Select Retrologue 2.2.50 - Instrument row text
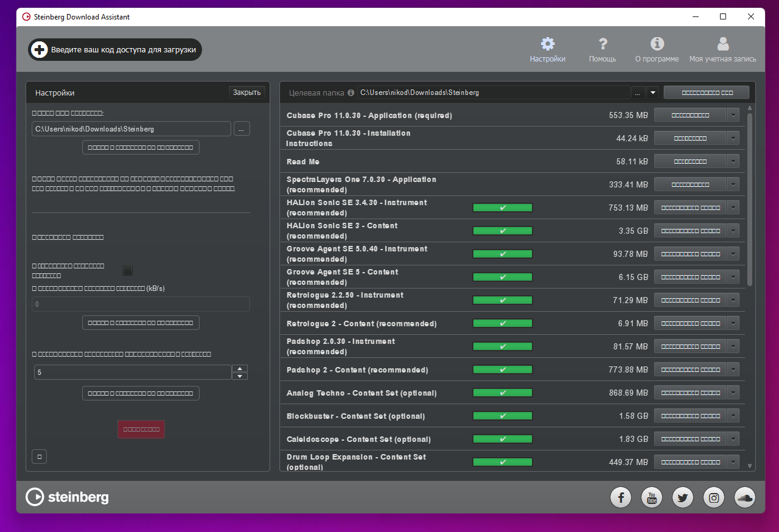Screen dimensions: 779x532 pyautogui.click(x=345, y=300)
